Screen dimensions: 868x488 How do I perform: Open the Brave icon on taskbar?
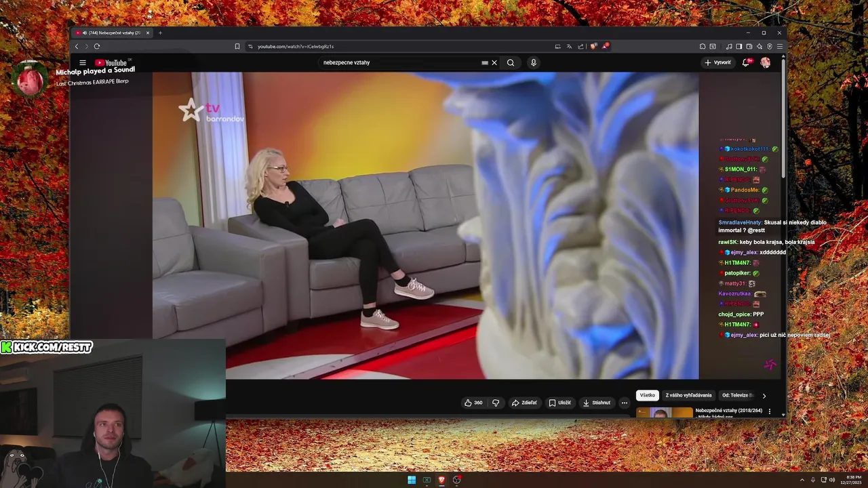[x=441, y=480]
